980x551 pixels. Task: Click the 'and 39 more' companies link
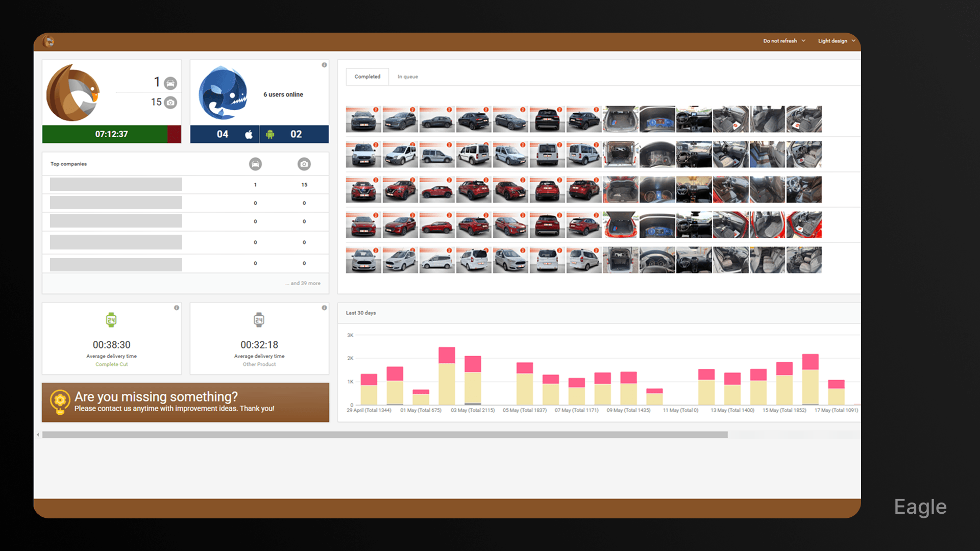(304, 283)
